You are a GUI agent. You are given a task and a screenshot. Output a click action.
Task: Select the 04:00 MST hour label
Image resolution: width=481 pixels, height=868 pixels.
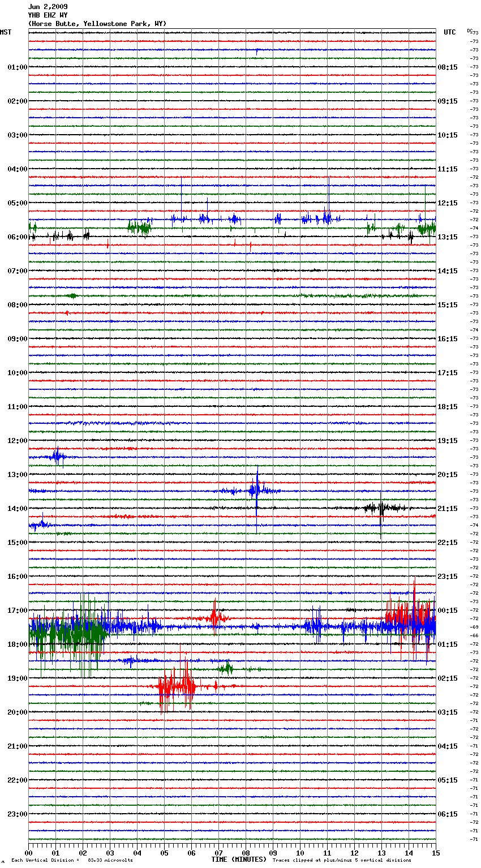tap(18, 169)
